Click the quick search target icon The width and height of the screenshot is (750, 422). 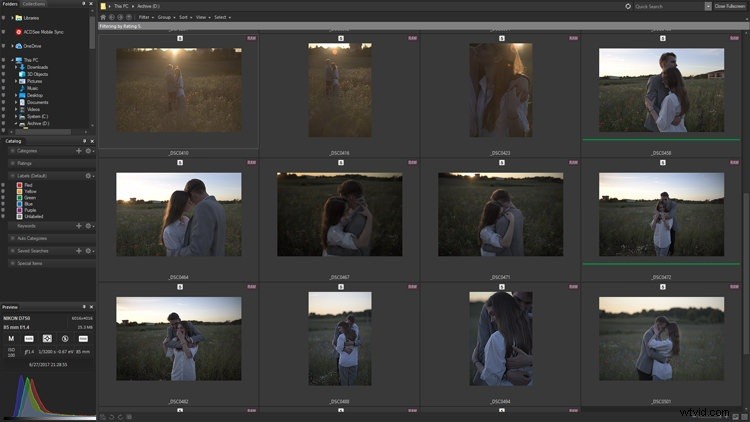coord(628,6)
